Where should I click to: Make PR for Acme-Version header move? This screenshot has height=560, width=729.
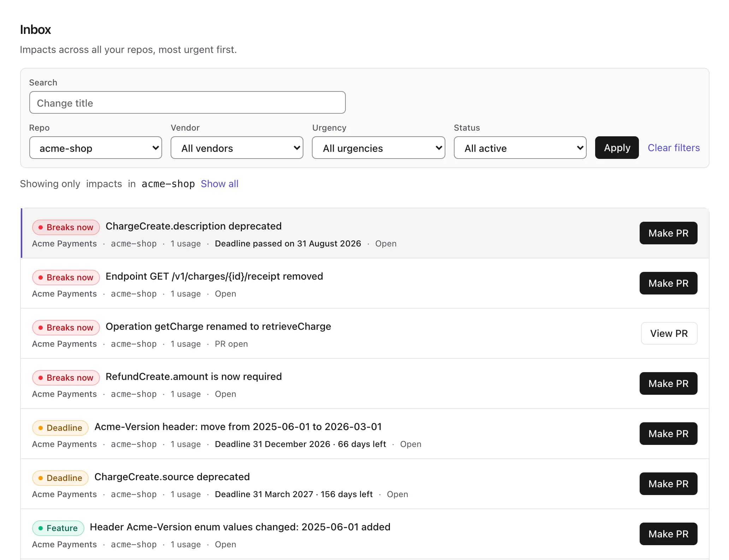[668, 434]
